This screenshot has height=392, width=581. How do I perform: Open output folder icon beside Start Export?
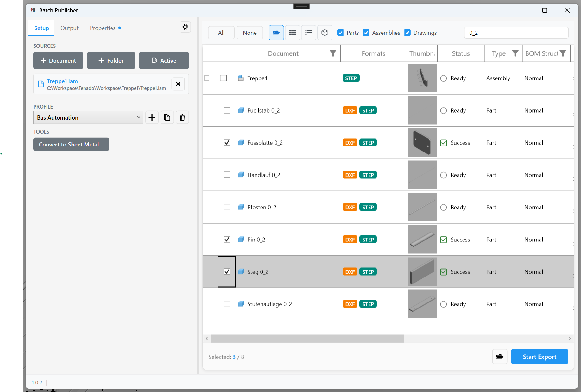tap(500, 357)
